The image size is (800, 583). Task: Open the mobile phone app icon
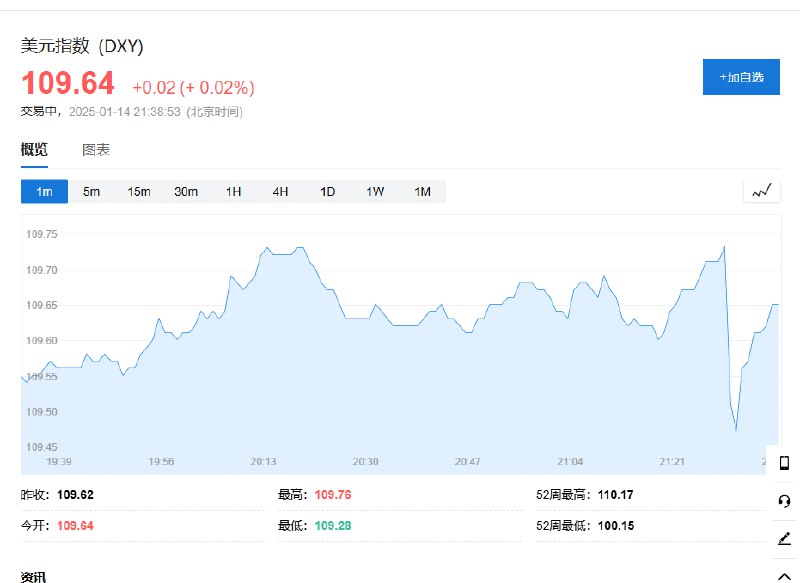pos(784,463)
